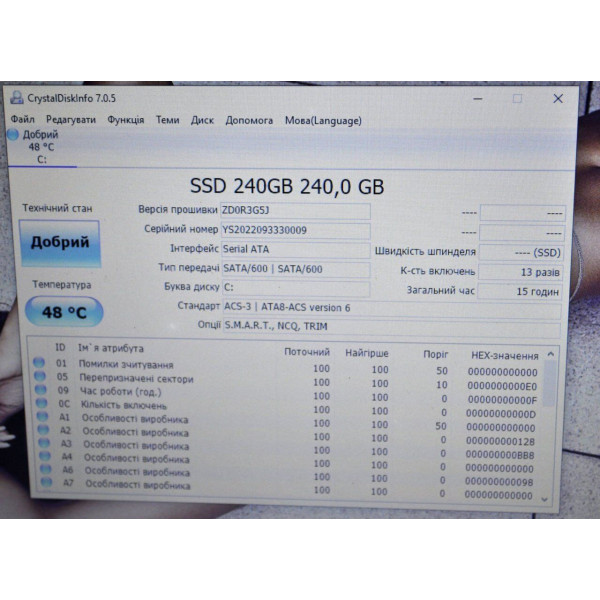Click the SSD 240GB 240,0 GB title

pyautogui.click(x=287, y=186)
